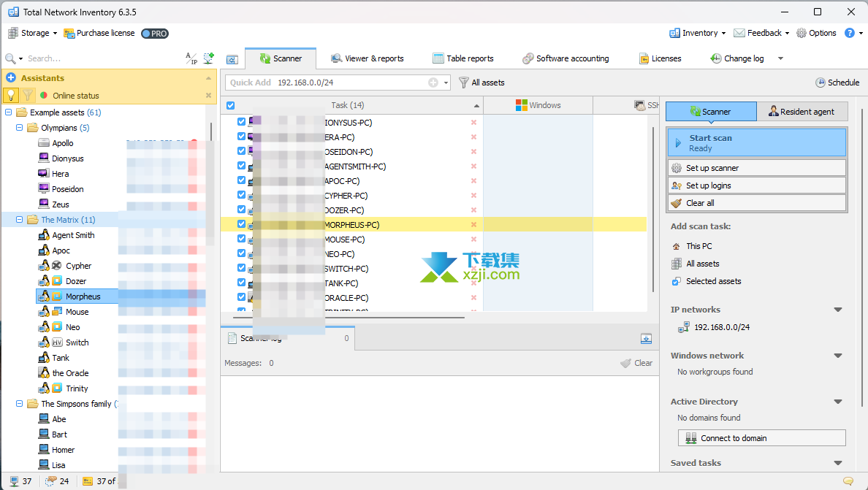The image size is (868, 490).
Task: Open the help question mark icon
Action: [x=849, y=33]
